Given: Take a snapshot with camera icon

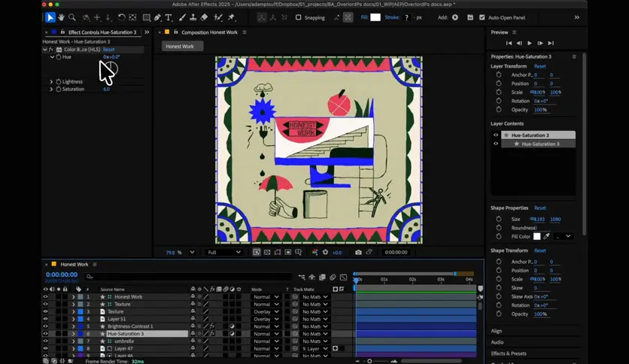Looking at the screenshot, I should pyautogui.click(x=358, y=252).
